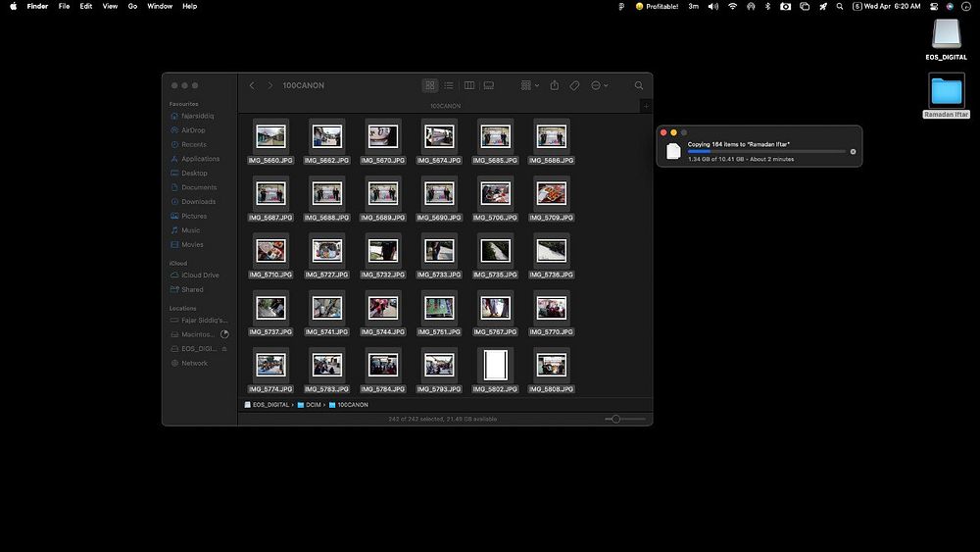Click the volume icon in menu bar
The image size is (980, 552).
[713, 6]
